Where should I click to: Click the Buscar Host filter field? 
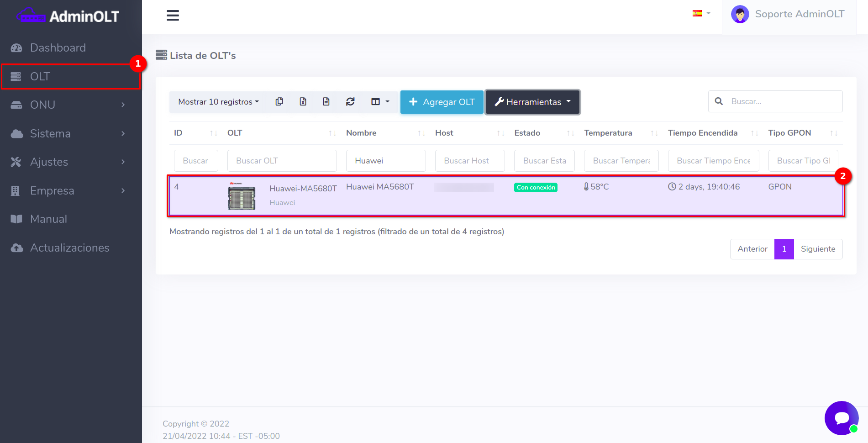point(469,161)
